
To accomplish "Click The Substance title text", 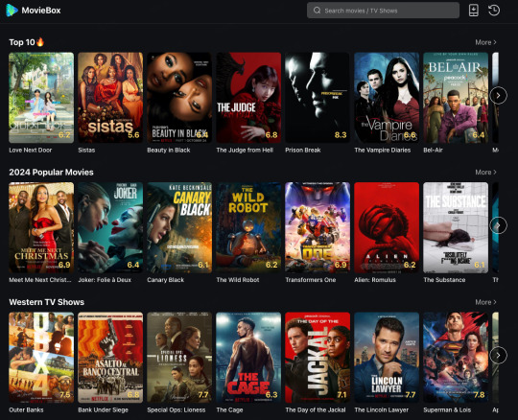I will pos(444,280).
